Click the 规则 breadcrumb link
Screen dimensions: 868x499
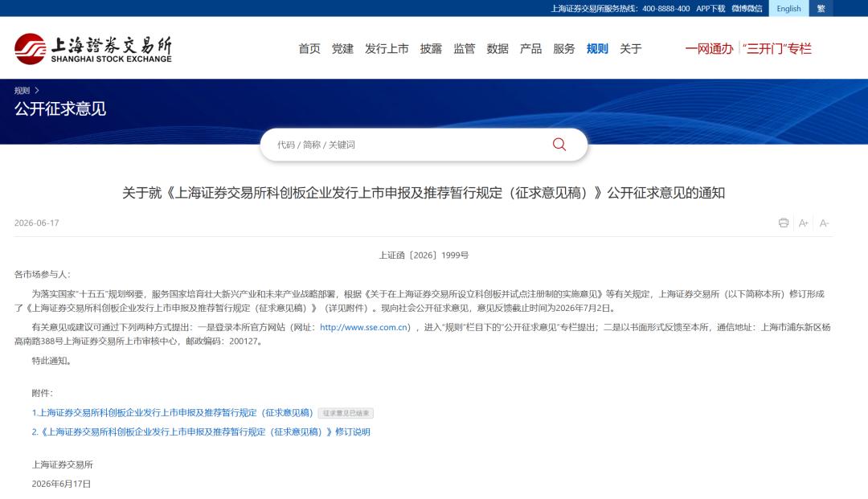[23, 90]
